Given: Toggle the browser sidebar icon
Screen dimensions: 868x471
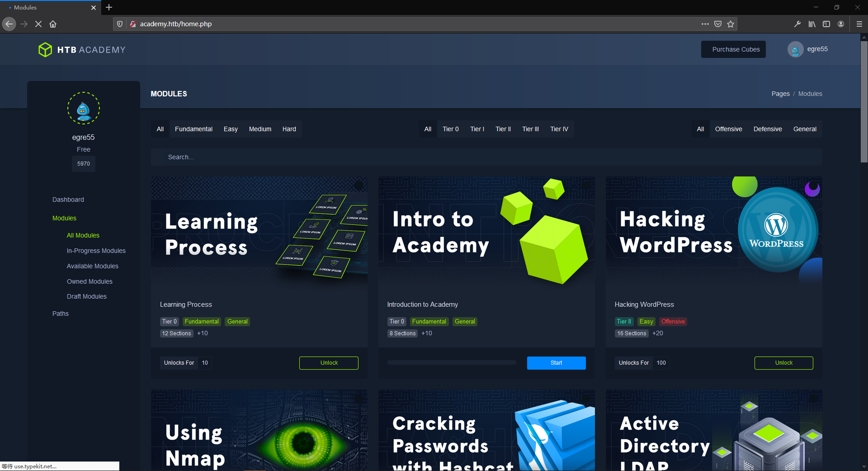Looking at the screenshot, I should pyautogui.click(x=827, y=24).
